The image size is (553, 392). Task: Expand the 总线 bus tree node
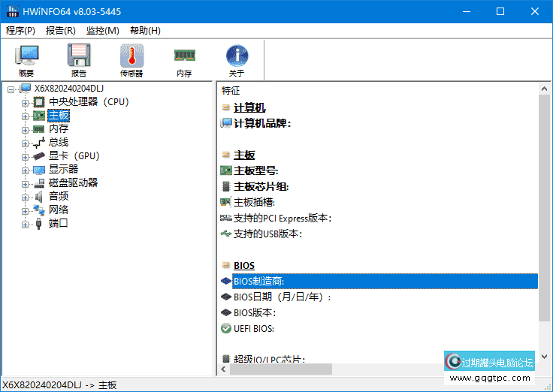point(25,143)
